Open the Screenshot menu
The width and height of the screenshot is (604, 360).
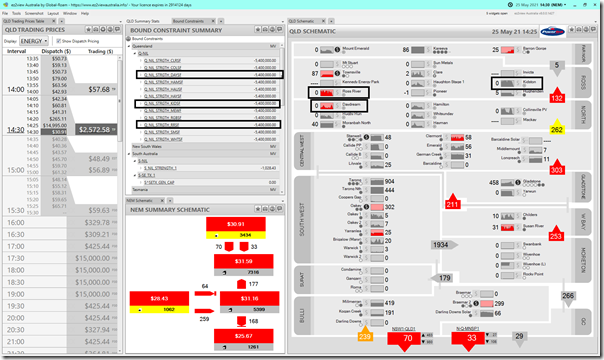pos(34,13)
